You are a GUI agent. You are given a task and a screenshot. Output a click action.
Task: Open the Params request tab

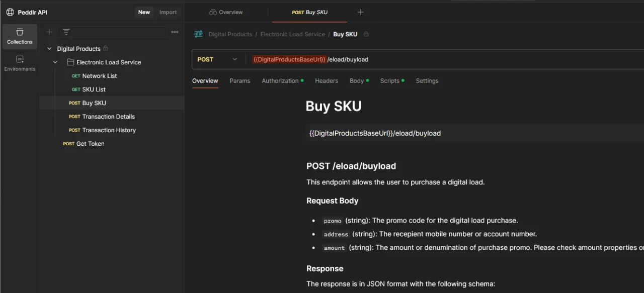240,81
